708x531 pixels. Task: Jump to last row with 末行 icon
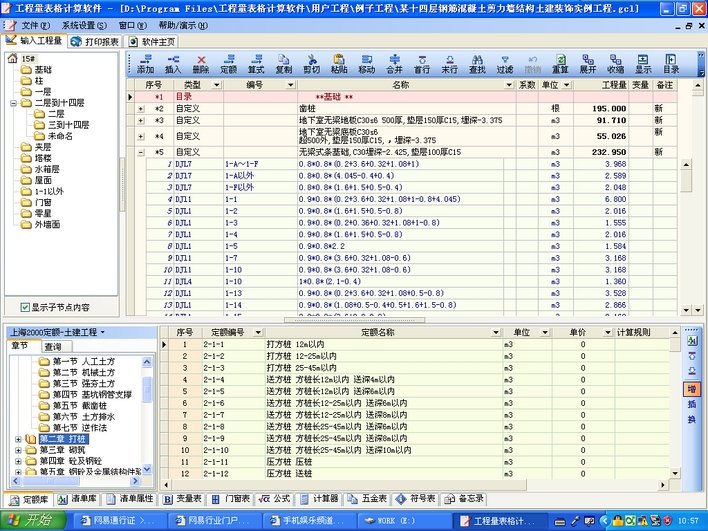click(x=450, y=64)
